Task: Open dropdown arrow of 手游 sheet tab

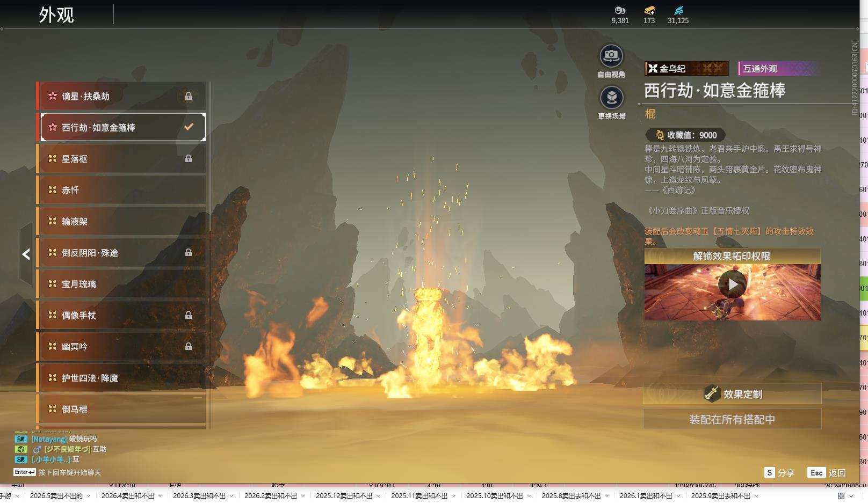Action: pos(17,496)
